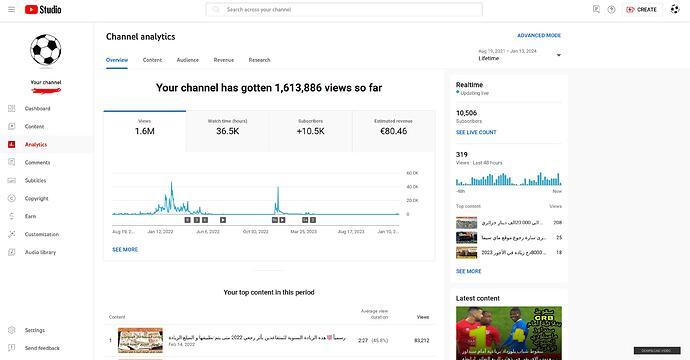Select the Watch time (hours) metric card
Screen dimensions: 690x360
228,131
